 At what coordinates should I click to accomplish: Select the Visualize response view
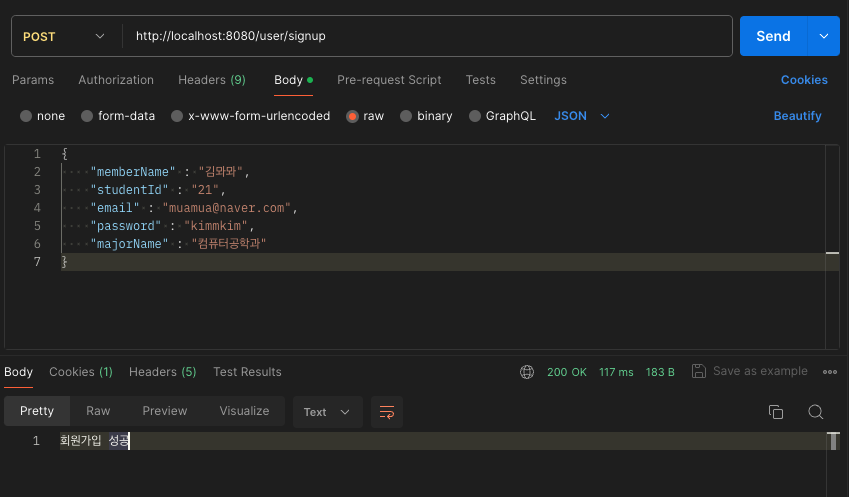244,411
